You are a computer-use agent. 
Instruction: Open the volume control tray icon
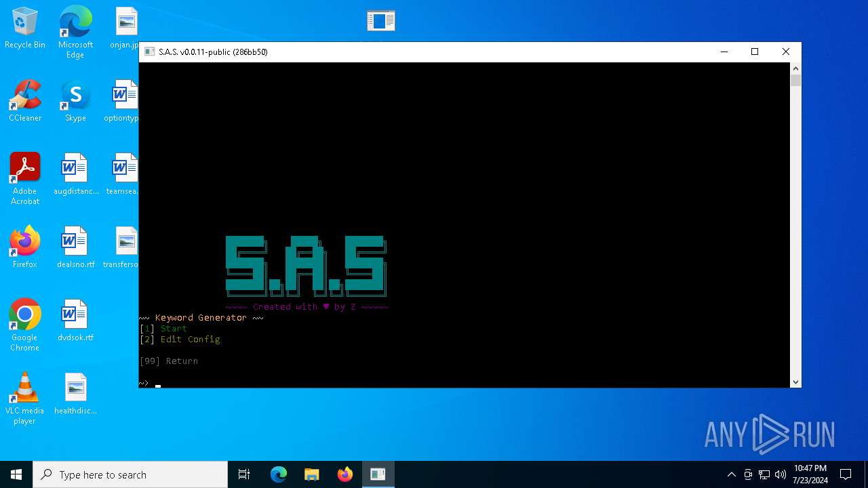coord(781,474)
